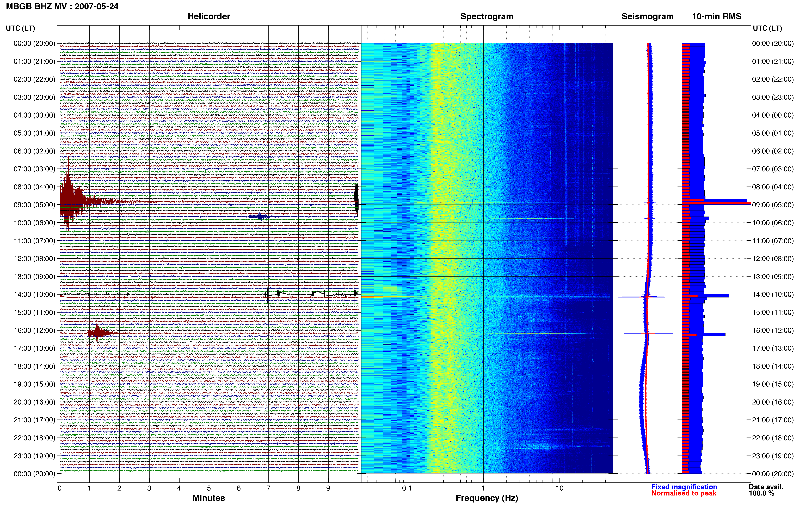Click the 'Normalised to peak' legend text
The image size is (812, 508).
pos(684,493)
